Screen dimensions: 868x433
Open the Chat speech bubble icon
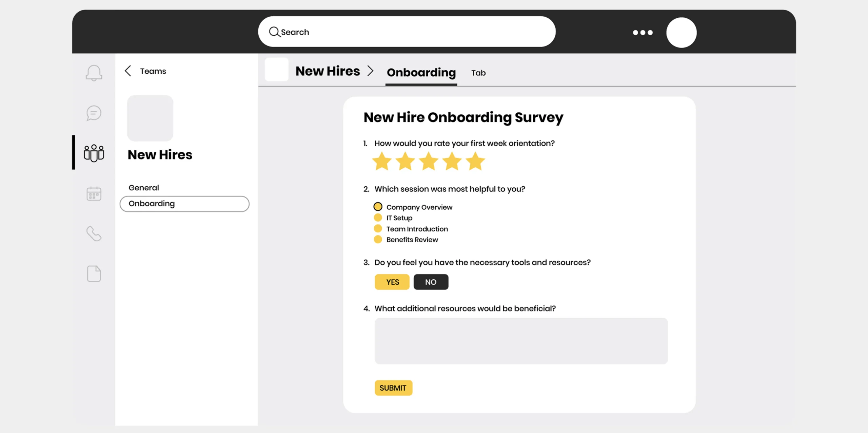coord(94,113)
